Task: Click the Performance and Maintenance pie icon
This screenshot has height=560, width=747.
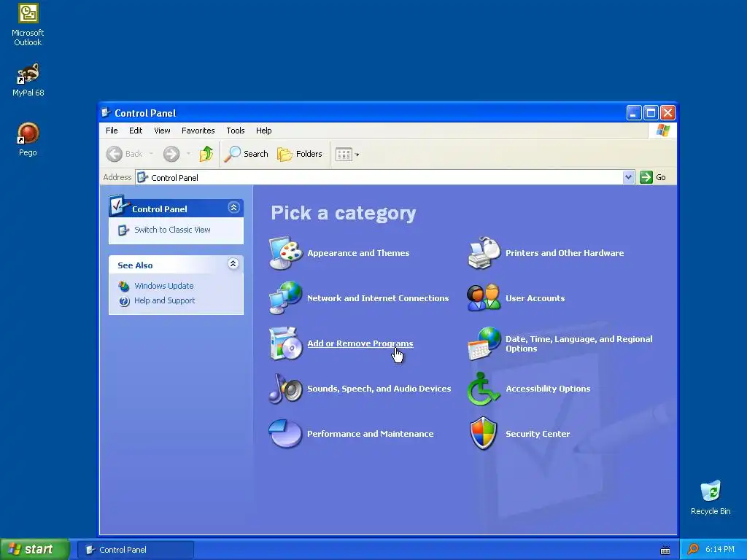Action: click(x=285, y=434)
